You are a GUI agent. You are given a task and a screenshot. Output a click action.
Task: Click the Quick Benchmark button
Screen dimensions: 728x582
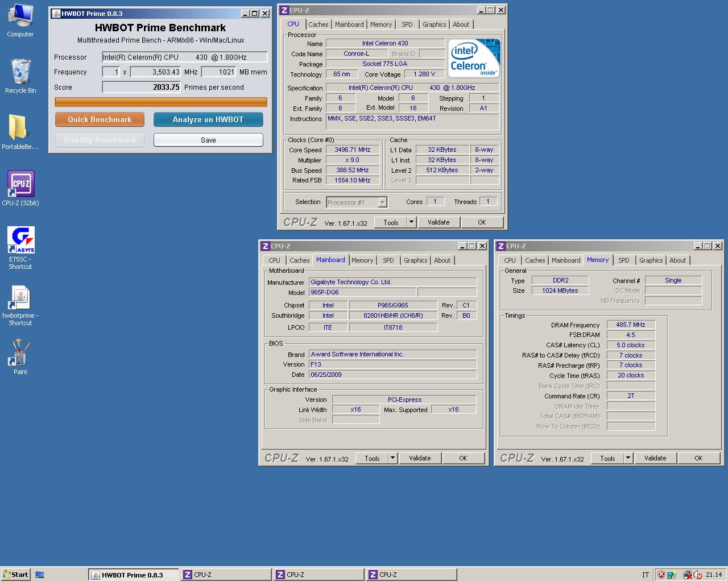(100, 119)
